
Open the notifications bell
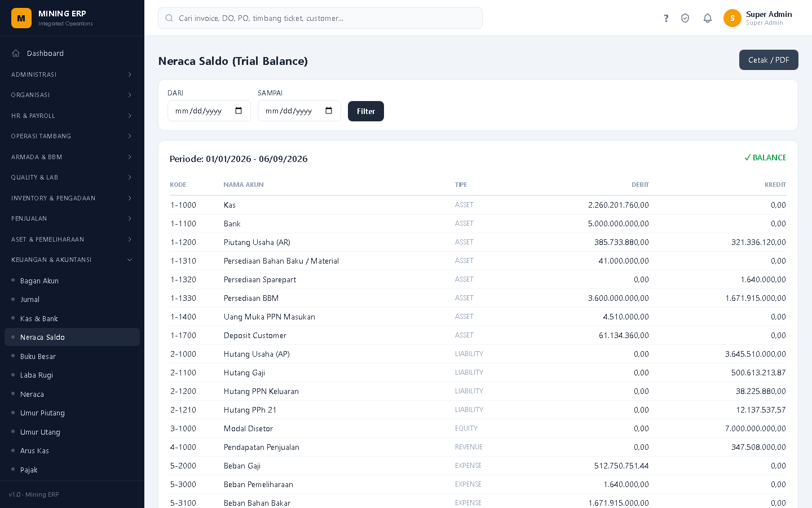(708, 18)
